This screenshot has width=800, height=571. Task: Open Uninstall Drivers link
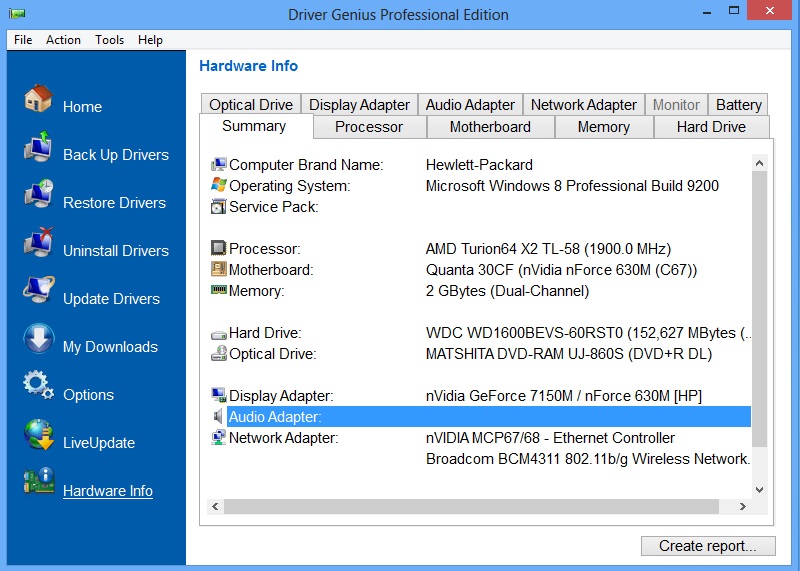coord(116,251)
